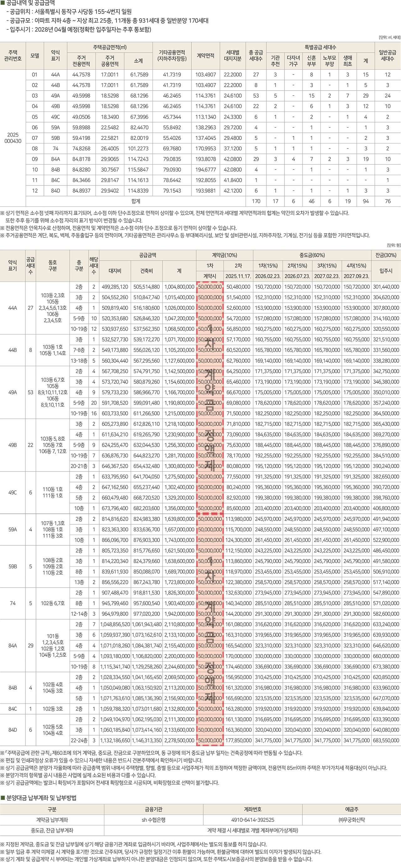Click the 잔금(30%) column header

tap(386, 255)
